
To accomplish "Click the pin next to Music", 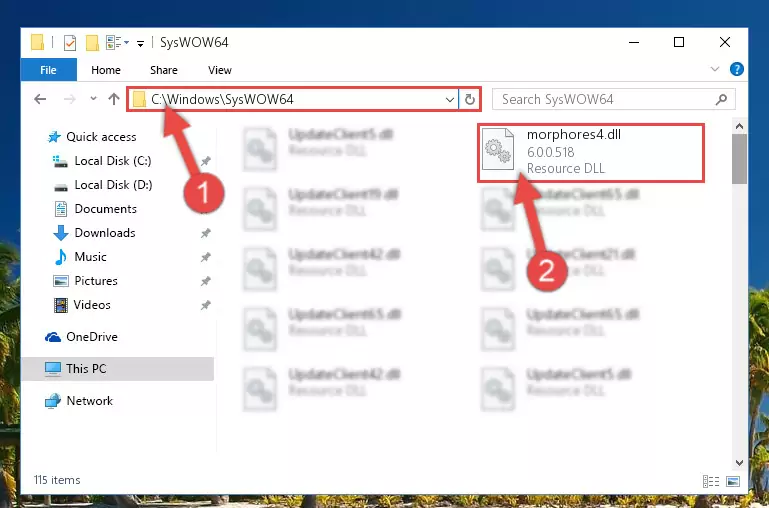I will point(205,257).
